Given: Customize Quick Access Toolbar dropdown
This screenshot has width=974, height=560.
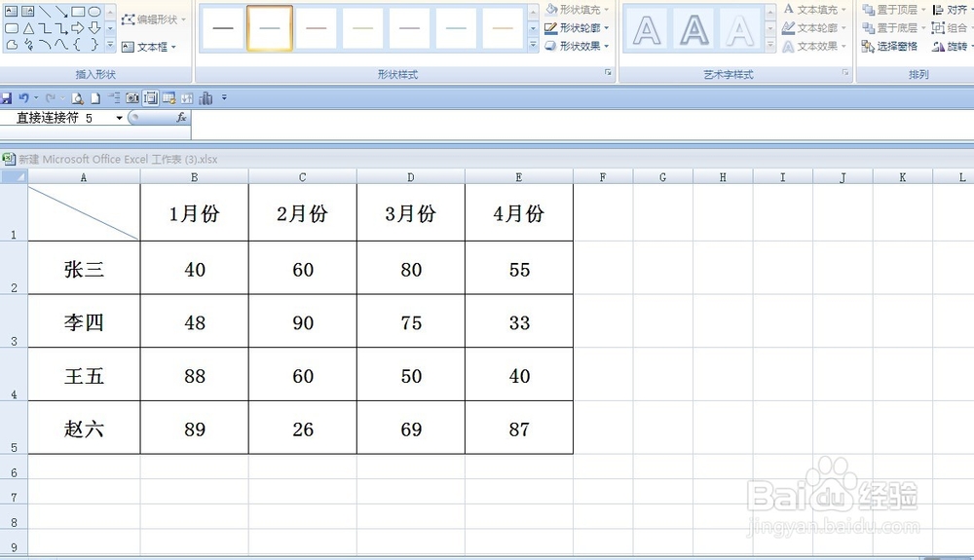Looking at the screenshot, I should pos(224,97).
